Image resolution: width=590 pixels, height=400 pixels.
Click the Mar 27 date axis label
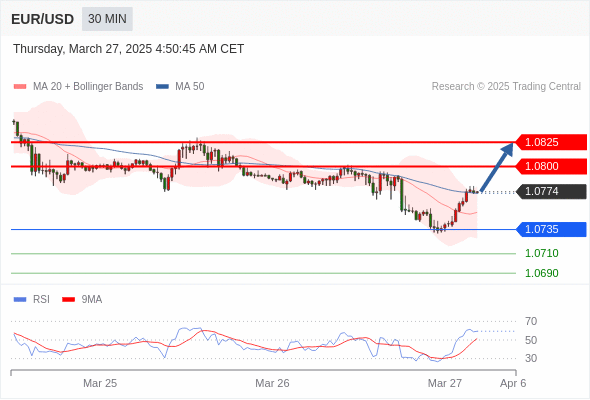pos(445,383)
